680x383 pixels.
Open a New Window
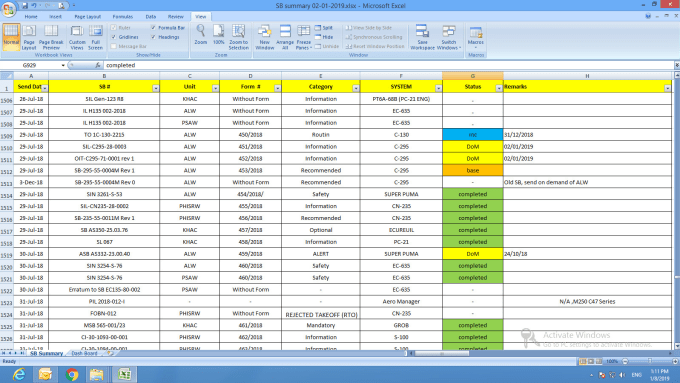click(x=264, y=37)
